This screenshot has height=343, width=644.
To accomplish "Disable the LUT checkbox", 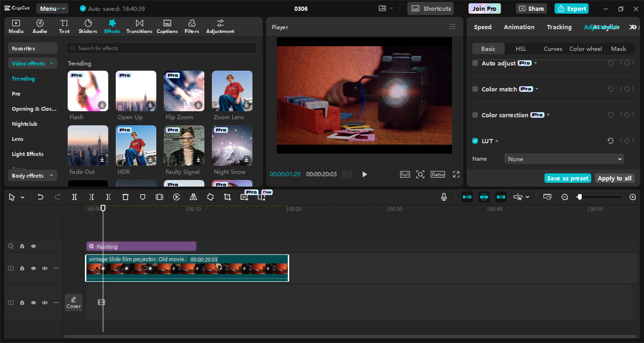I will click(475, 140).
